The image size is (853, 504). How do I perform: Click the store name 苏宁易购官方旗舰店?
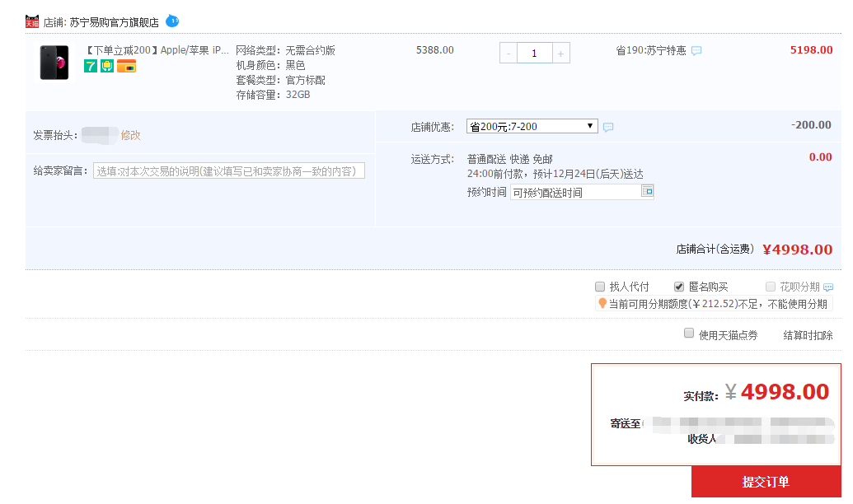coord(115,22)
